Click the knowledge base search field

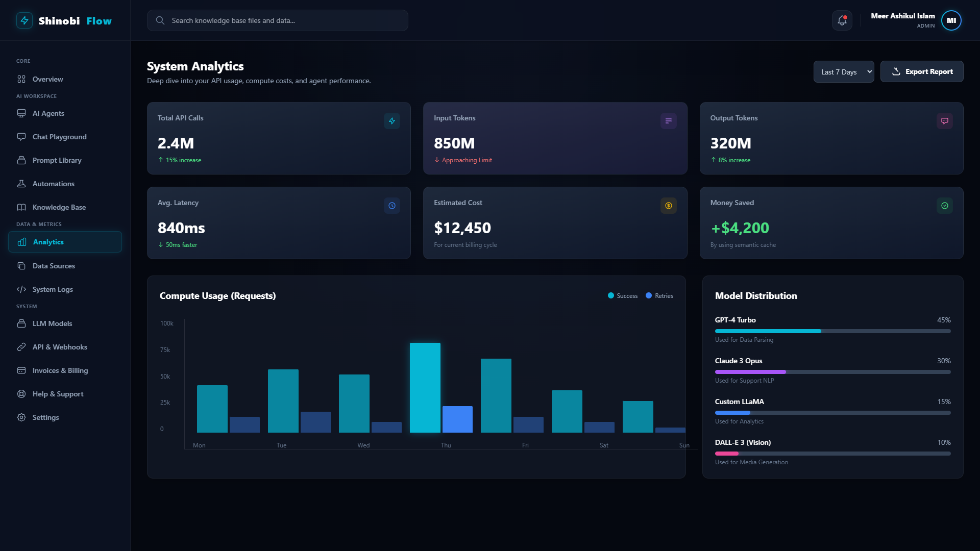pyautogui.click(x=277, y=20)
